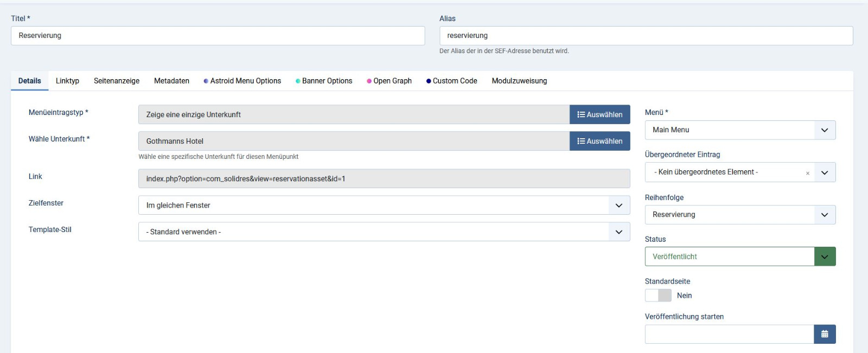Open the Seitenanzeige tab
Viewport: 868px width, 353px height.
click(117, 81)
